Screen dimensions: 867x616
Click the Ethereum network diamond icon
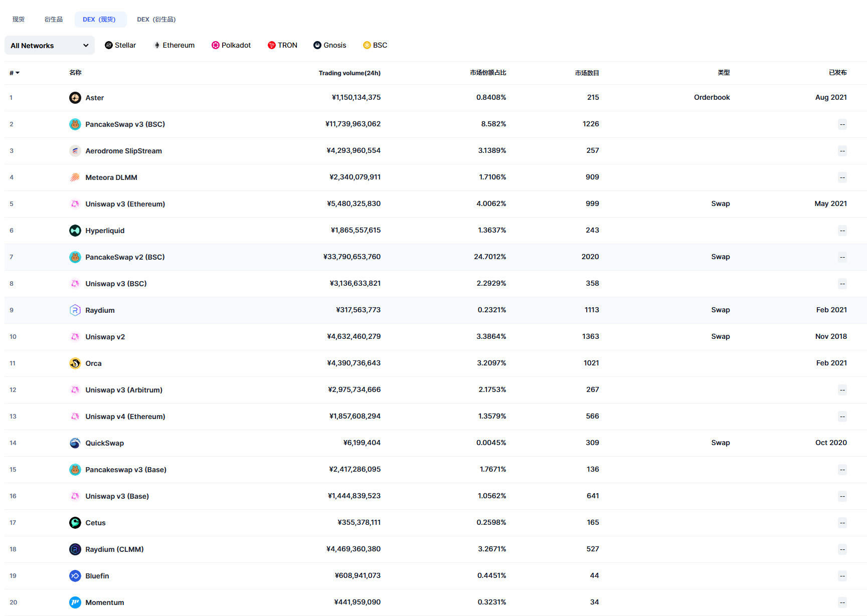pyautogui.click(x=157, y=45)
